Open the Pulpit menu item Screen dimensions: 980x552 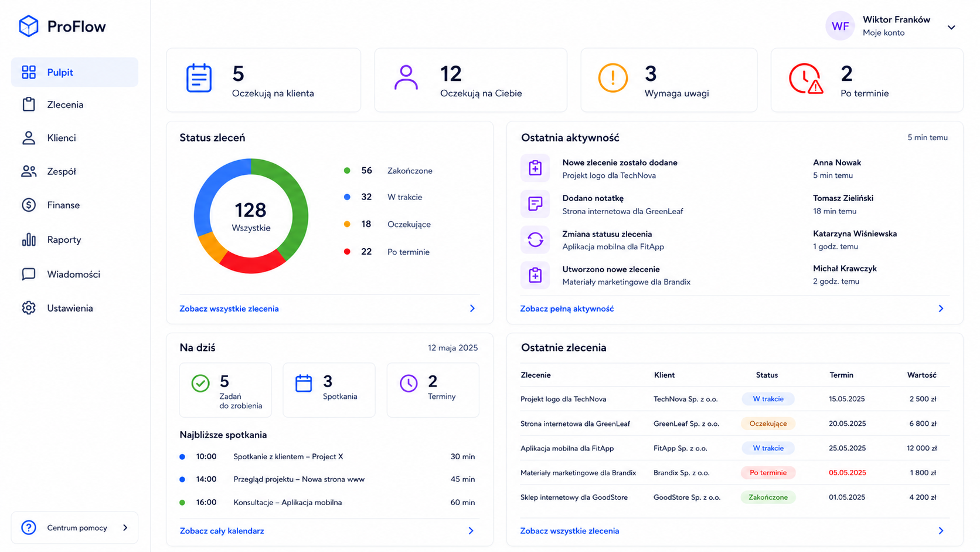point(74,72)
